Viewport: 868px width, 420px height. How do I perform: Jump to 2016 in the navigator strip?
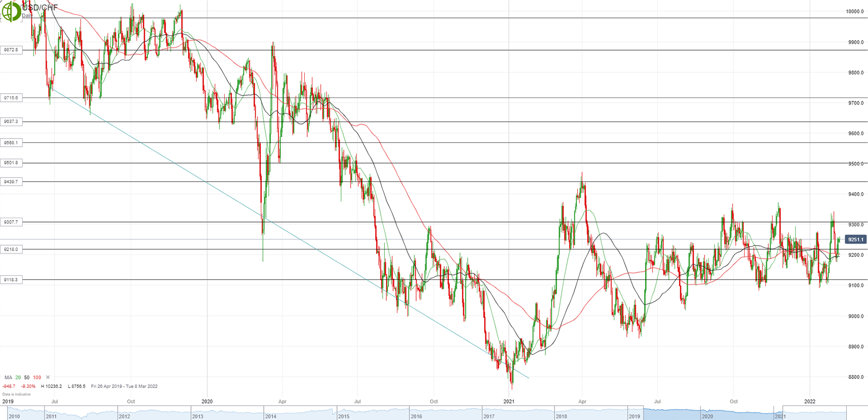pos(416,416)
